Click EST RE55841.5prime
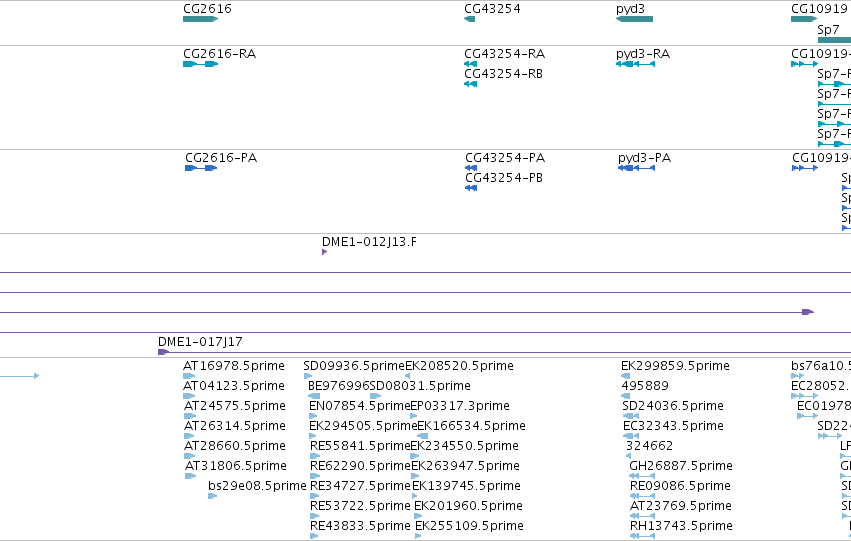Screen dimensions: 851x541 point(360,446)
